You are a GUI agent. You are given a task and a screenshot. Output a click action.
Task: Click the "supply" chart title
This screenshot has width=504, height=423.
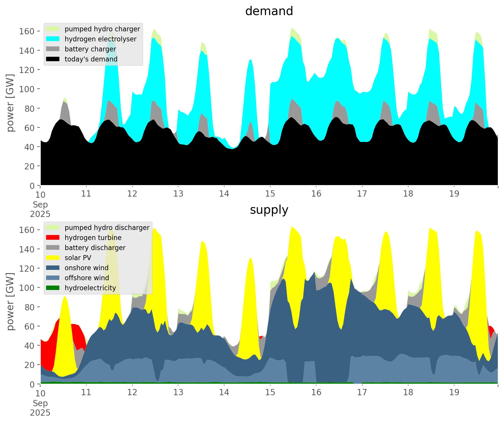tap(269, 210)
